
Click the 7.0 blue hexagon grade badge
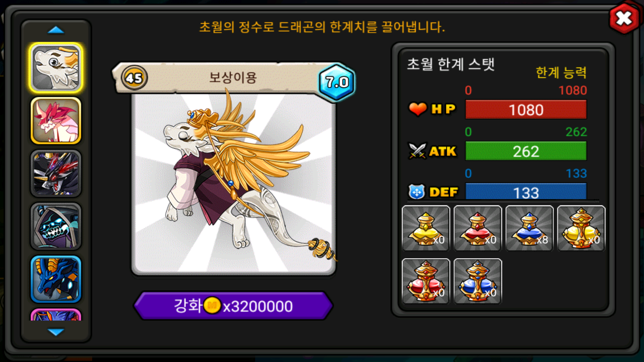pyautogui.click(x=337, y=82)
